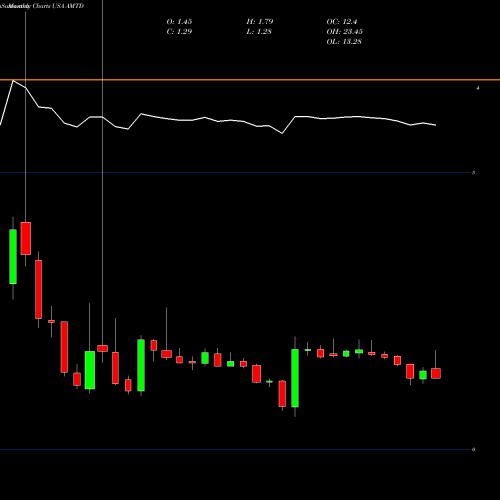The image size is (500, 500).
Task: Click the OL: 13.28 reading
Action: coord(344,42)
